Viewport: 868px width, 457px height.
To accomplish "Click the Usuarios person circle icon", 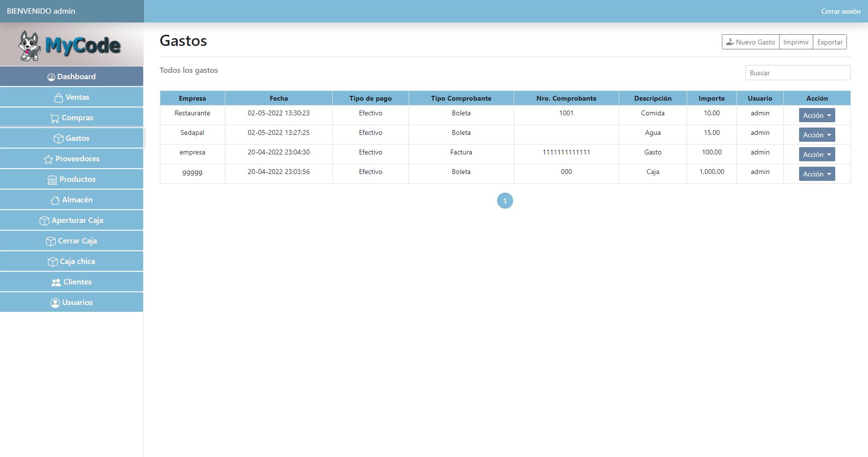I will [x=55, y=303].
